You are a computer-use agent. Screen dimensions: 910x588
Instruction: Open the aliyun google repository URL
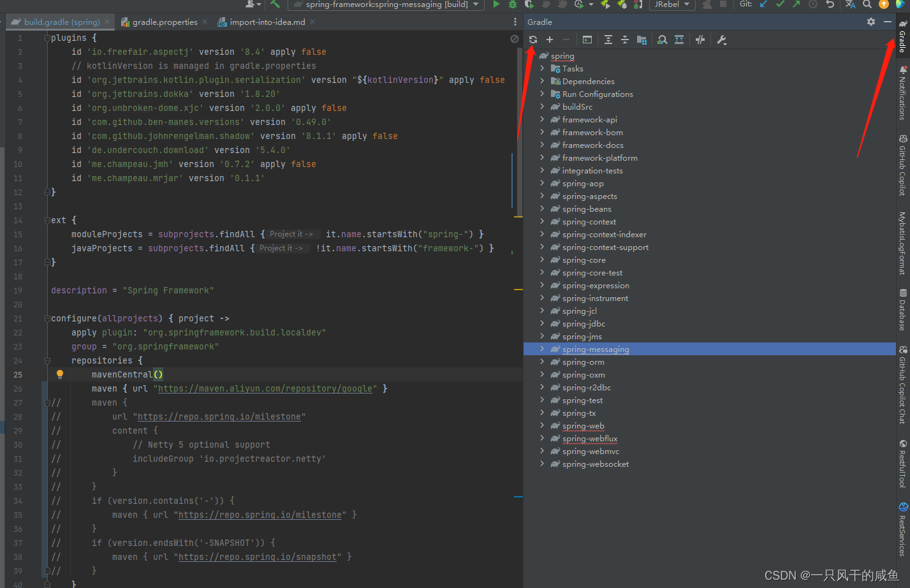tap(265, 388)
